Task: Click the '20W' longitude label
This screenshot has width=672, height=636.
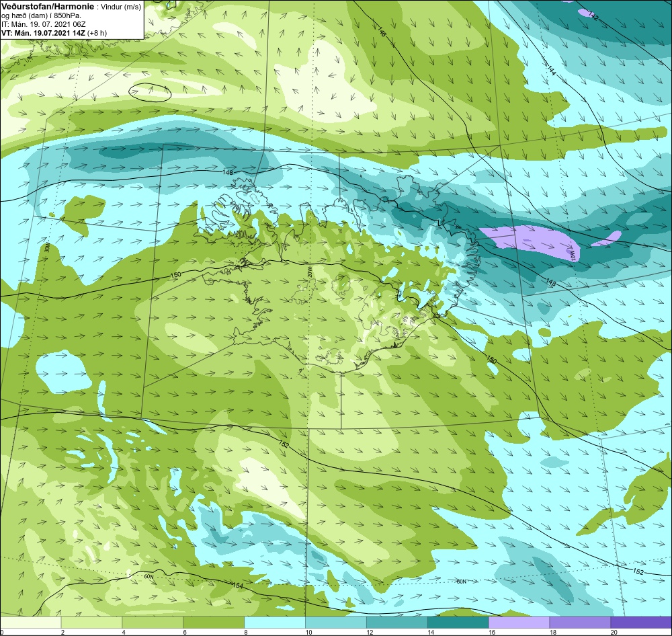Action: point(310,272)
